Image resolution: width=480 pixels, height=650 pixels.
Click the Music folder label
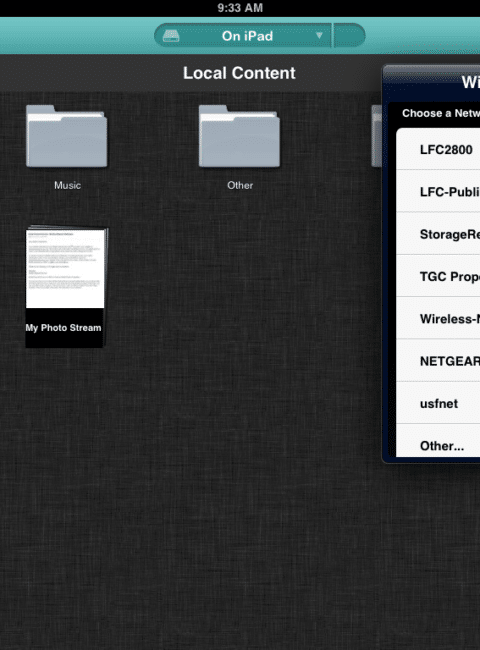[67, 185]
